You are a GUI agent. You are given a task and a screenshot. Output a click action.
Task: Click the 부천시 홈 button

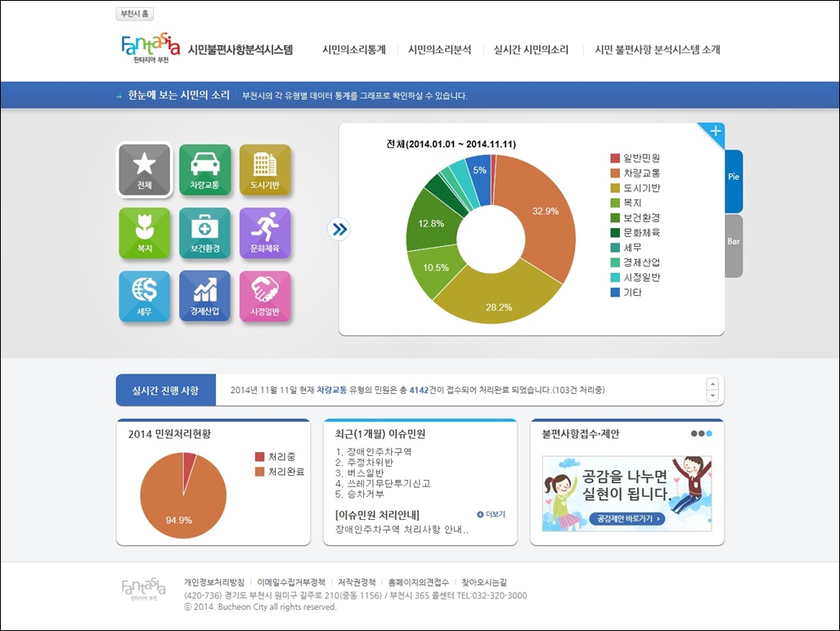tap(135, 14)
